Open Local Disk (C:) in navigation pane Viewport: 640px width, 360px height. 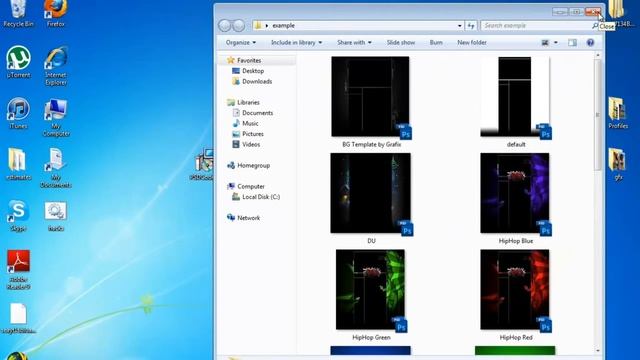[x=261, y=197]
